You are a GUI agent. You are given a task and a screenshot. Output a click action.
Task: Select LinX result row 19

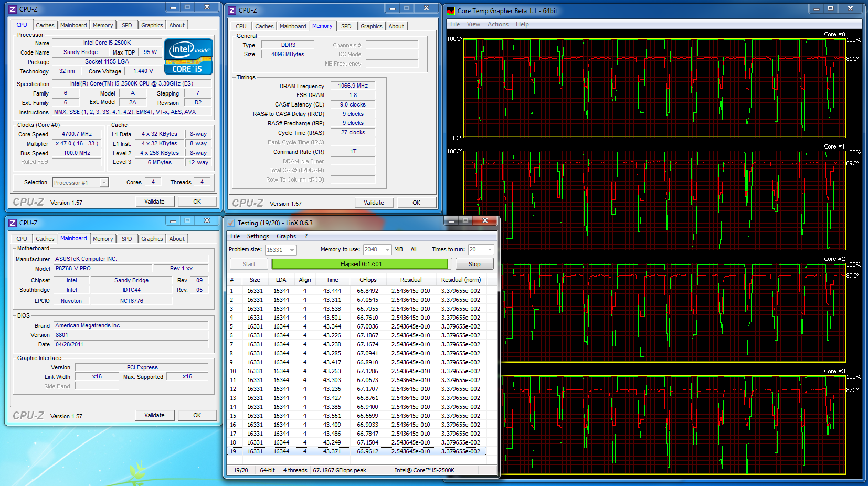(x=356, y=451)
